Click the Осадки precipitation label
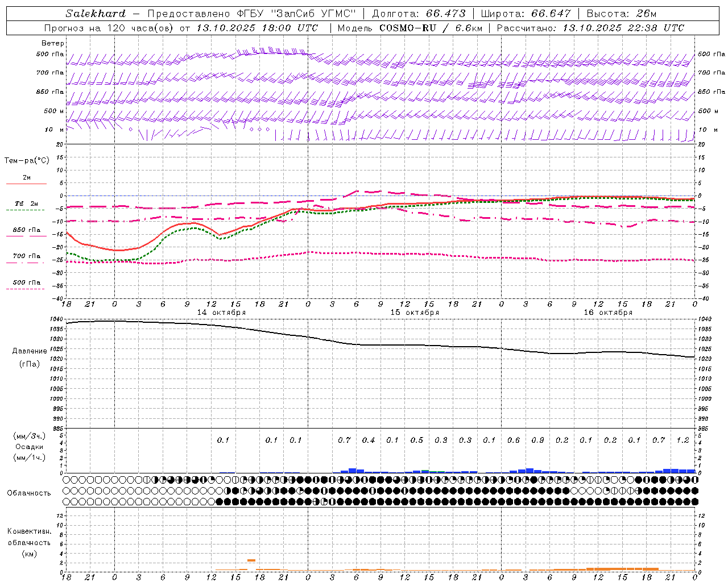 [30, 447]
